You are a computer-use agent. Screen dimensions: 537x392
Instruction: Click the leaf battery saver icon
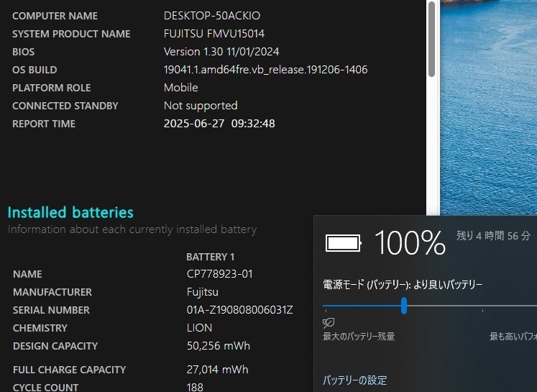pos(329,323)
